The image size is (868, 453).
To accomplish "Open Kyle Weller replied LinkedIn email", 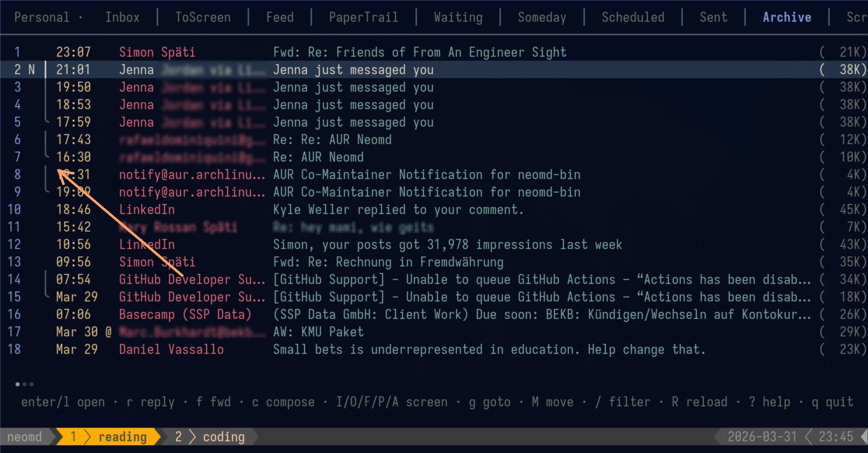I will coord(398,210).
